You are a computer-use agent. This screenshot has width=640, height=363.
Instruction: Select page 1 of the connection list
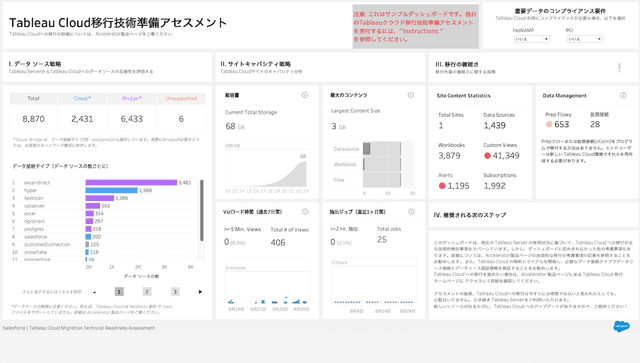point(119,292)
